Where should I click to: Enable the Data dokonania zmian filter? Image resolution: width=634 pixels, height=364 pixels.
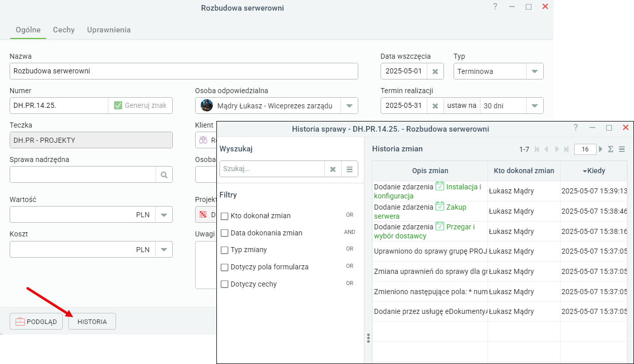[225, 233]
